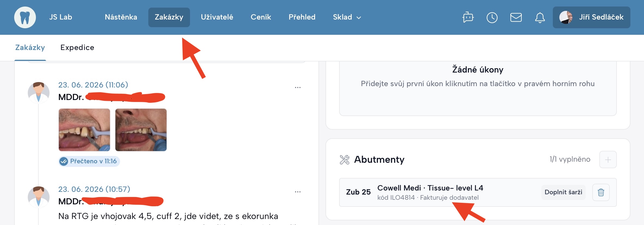Click the Abutmenty section heading
The width and height of the screenshot is (644, 225).
point(379,160)
